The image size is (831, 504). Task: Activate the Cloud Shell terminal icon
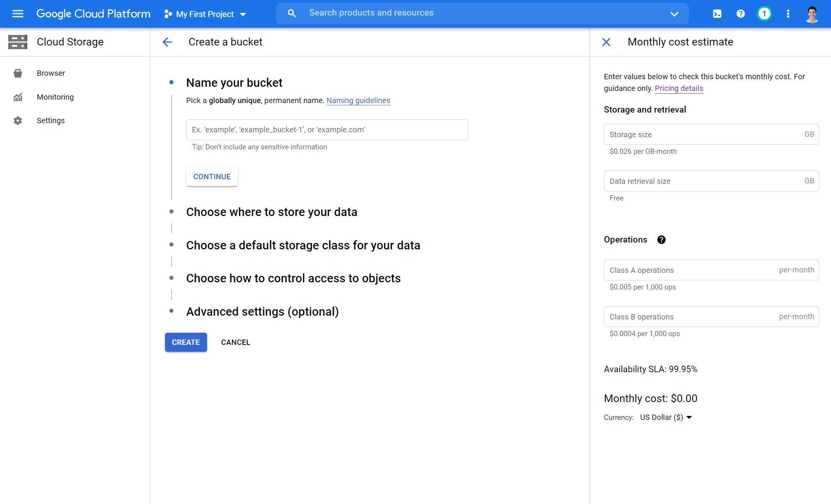pos(717,14)
